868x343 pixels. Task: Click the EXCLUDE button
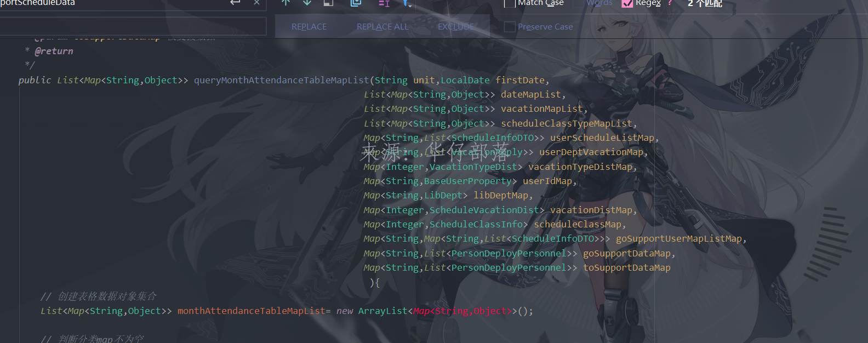456,27
